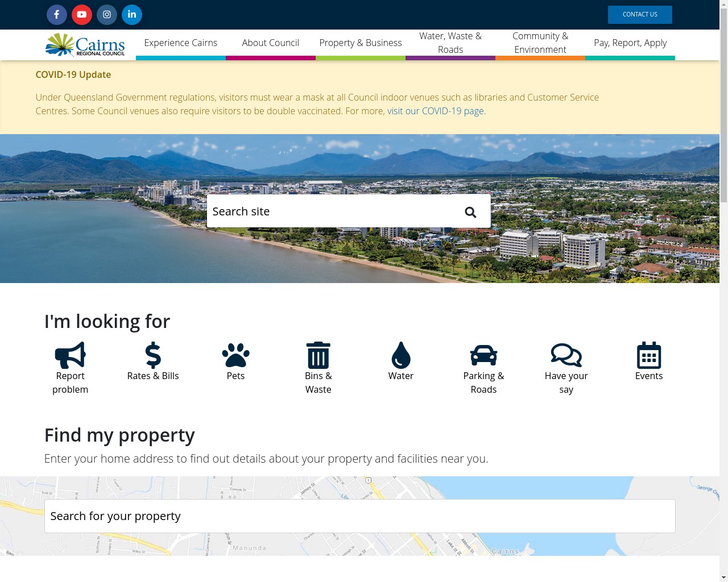Click the CONTACT US button
Viewport: 728px width, 582px height.
click(x=640, y=14)
